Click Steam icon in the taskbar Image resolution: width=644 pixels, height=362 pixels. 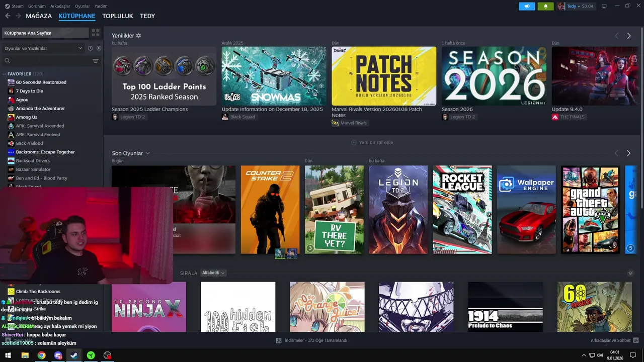[x=74, y=355]
